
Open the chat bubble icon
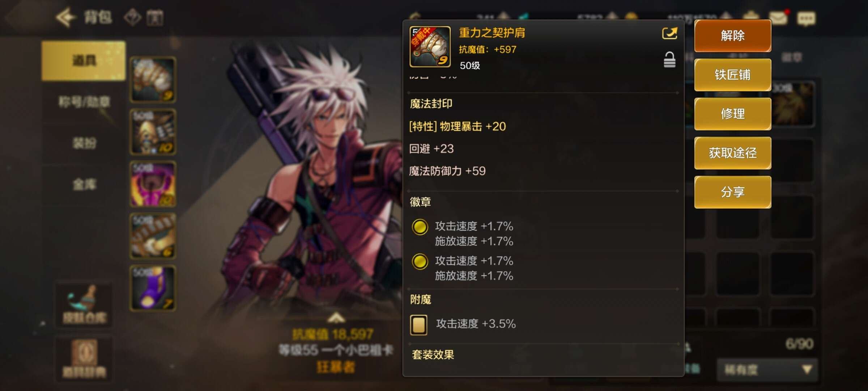[806, 19]
